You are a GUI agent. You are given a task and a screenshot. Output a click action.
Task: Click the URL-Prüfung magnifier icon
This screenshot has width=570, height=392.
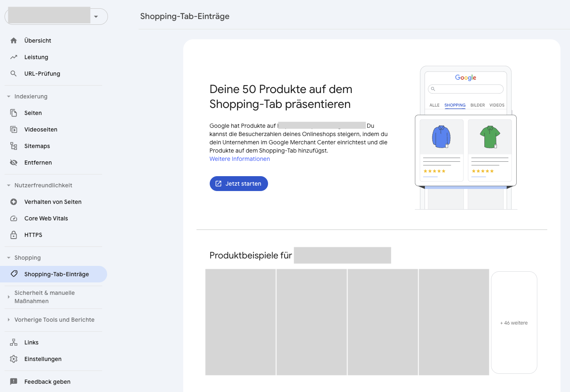tap(14, 74)
